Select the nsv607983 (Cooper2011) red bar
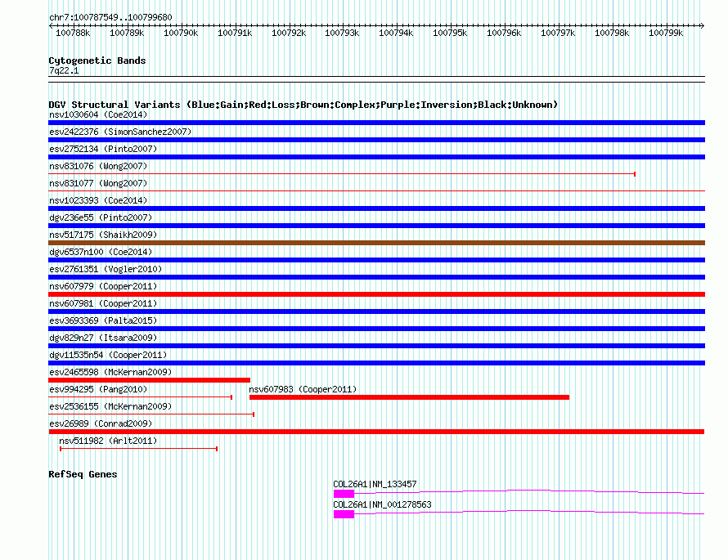 coord(409,397)
